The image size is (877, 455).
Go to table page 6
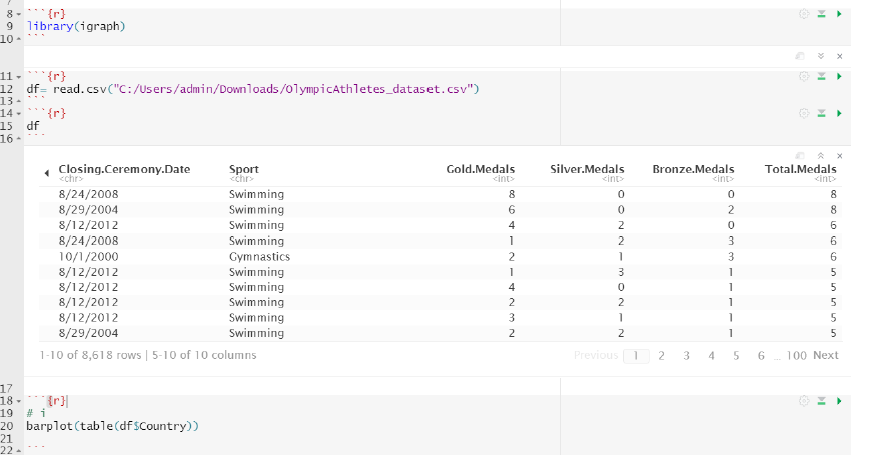tap(761, 356)
